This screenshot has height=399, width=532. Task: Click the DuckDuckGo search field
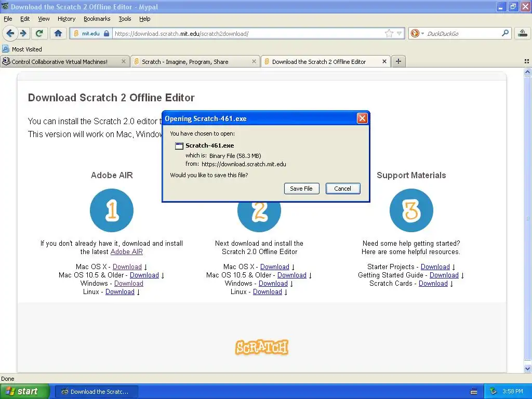(x=463, y=34)
